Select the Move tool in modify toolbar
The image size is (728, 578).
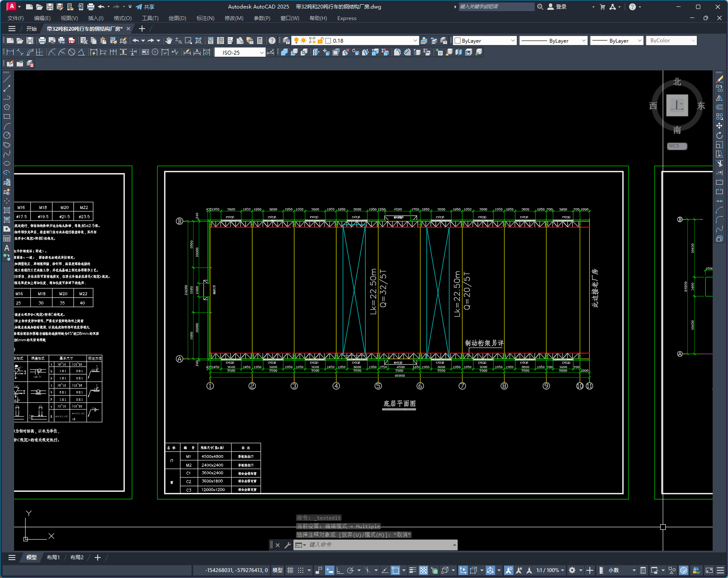(x=719, y=126)
